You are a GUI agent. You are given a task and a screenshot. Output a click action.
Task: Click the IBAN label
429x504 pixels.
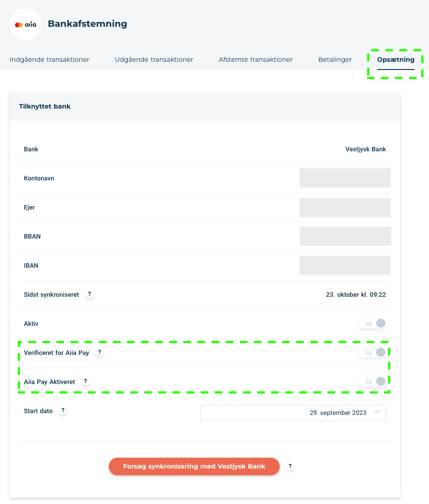(x=31, y=265)
